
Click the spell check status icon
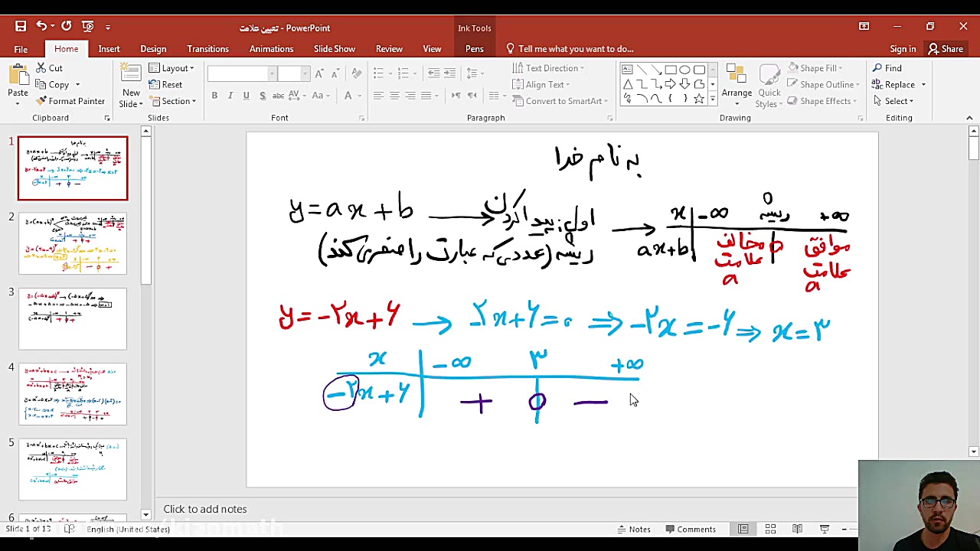[70, 529]
